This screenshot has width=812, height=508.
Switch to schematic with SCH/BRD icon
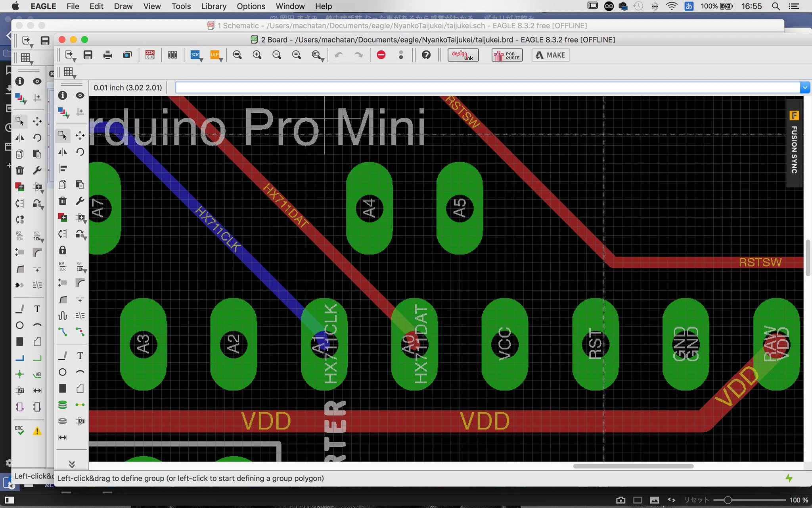[x=150, y=55]
